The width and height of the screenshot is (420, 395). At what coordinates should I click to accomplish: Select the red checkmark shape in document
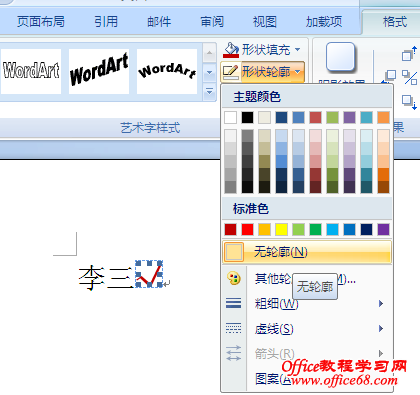pos(149,274)
